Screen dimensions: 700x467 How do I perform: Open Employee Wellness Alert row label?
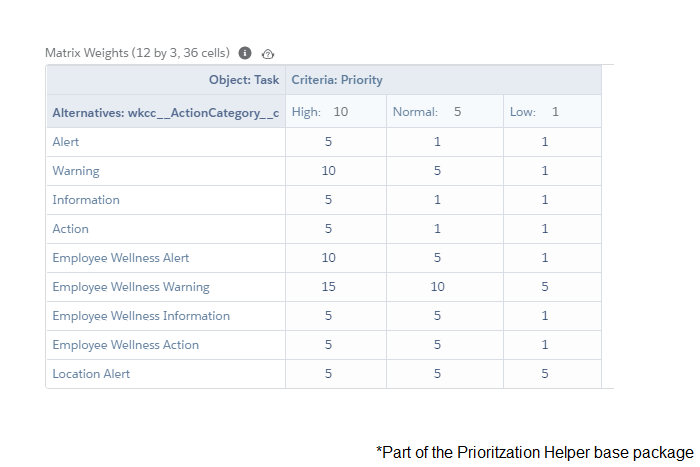click(121, 258)
